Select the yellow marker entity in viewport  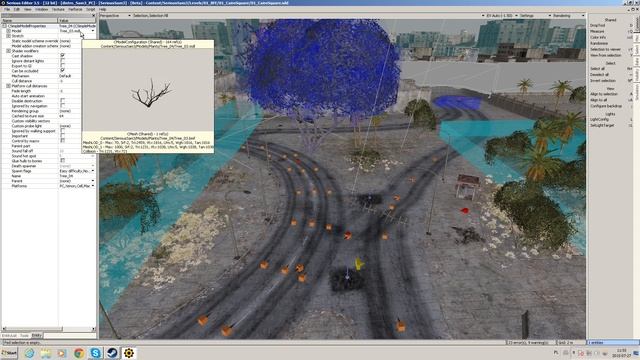point(359,264)
